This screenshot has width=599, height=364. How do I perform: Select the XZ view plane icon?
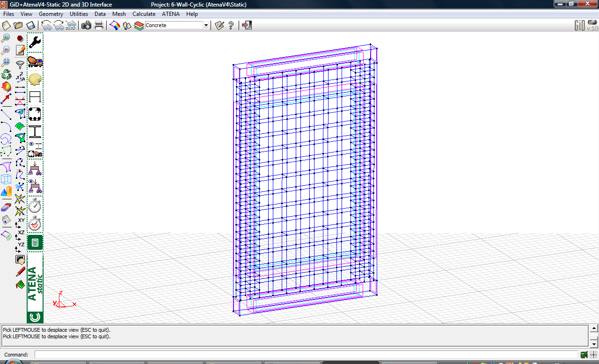pyautogui.click(x=20, y=234)
